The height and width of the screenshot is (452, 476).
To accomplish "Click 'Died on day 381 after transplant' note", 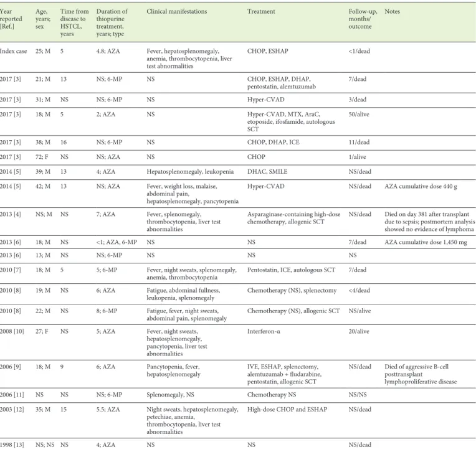I will (x=429, y=222).
